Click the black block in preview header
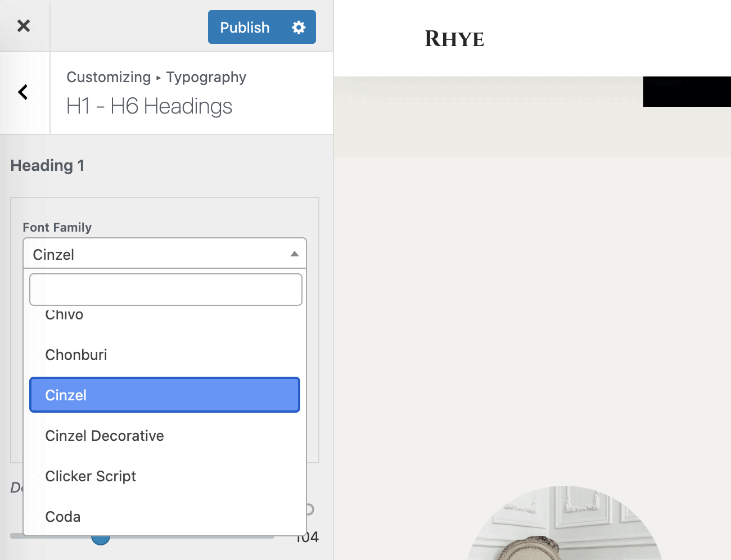The width and height of the screenshot is (731, 560). (x=687, y=92)
